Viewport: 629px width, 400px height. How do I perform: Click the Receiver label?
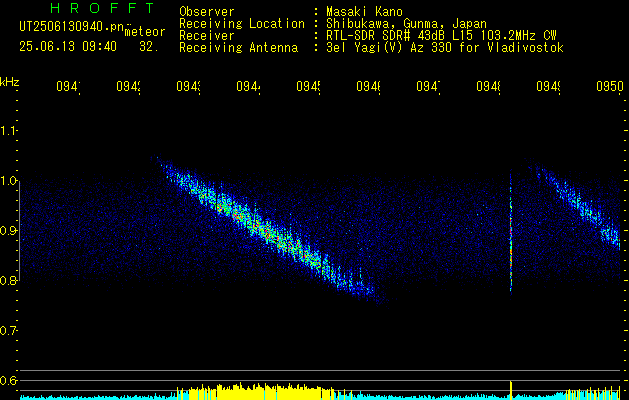click(x=207, y=36)
